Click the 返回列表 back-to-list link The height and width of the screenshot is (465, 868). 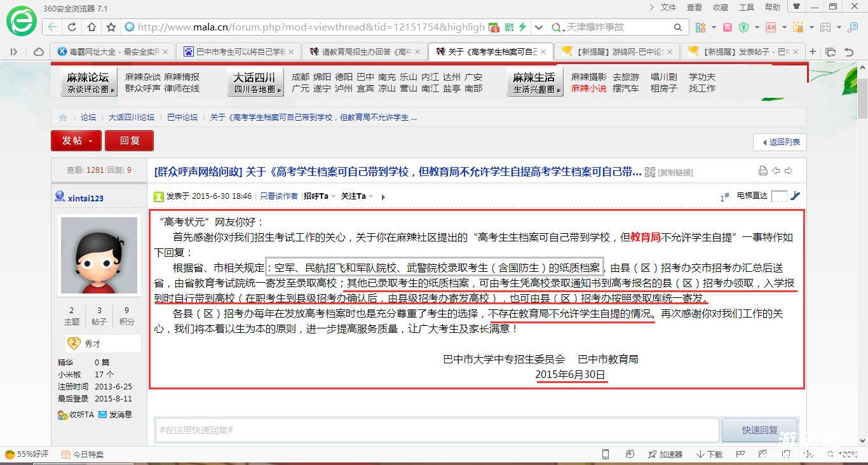point(780,142)
